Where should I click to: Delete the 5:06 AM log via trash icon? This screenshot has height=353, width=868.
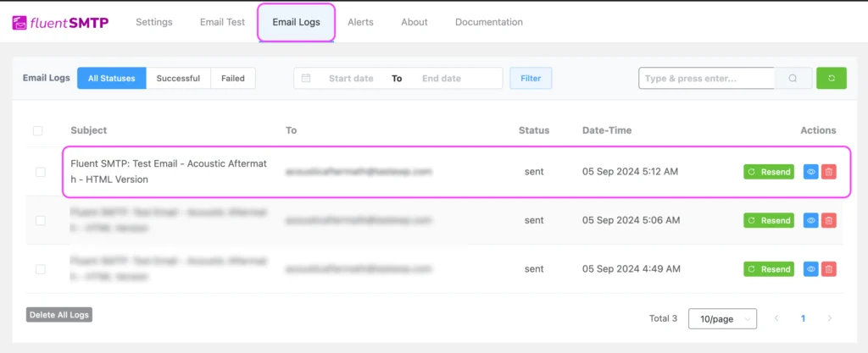[x=829, y=220]
